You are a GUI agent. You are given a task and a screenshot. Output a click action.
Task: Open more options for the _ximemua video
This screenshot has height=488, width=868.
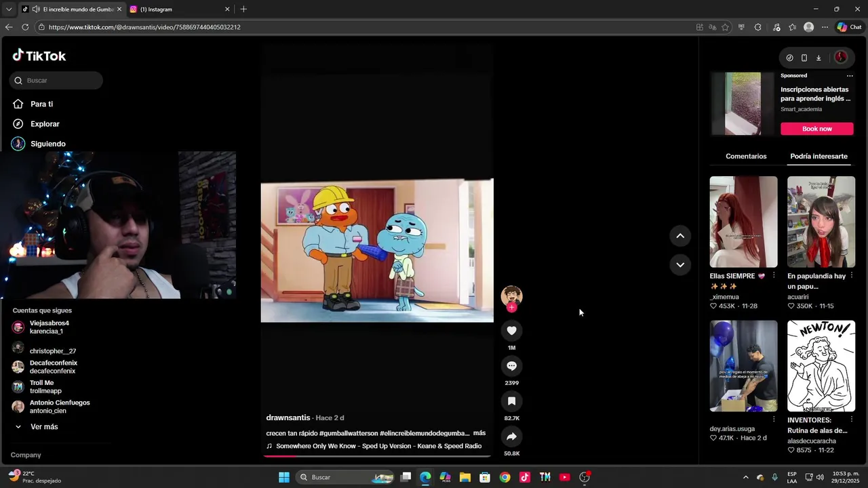pos(774,276)
